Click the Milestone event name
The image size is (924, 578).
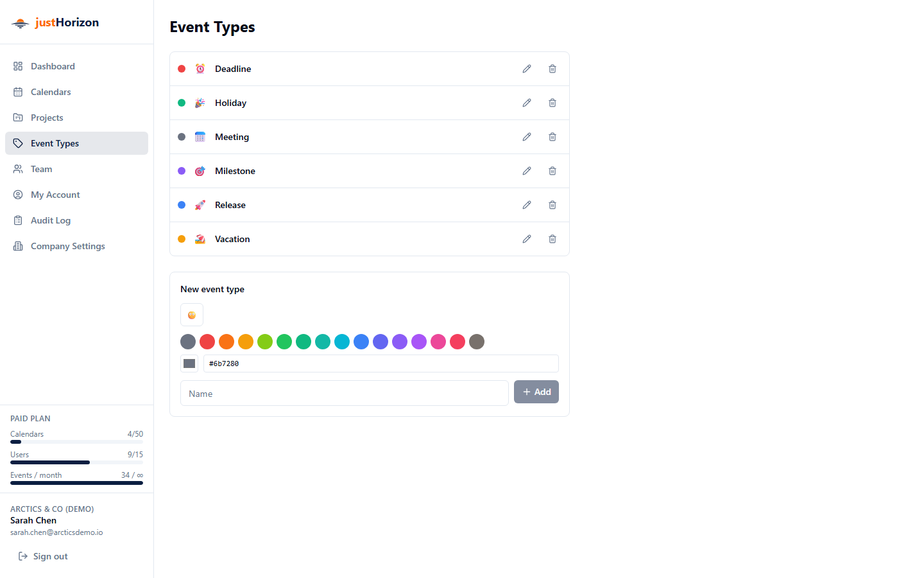[x=235, y=171]
